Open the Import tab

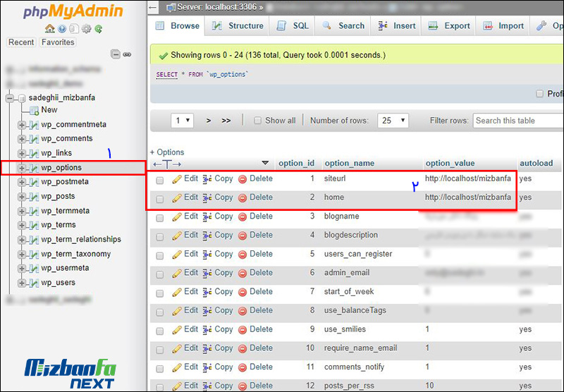pyautogui.click(x=503, y=26)
